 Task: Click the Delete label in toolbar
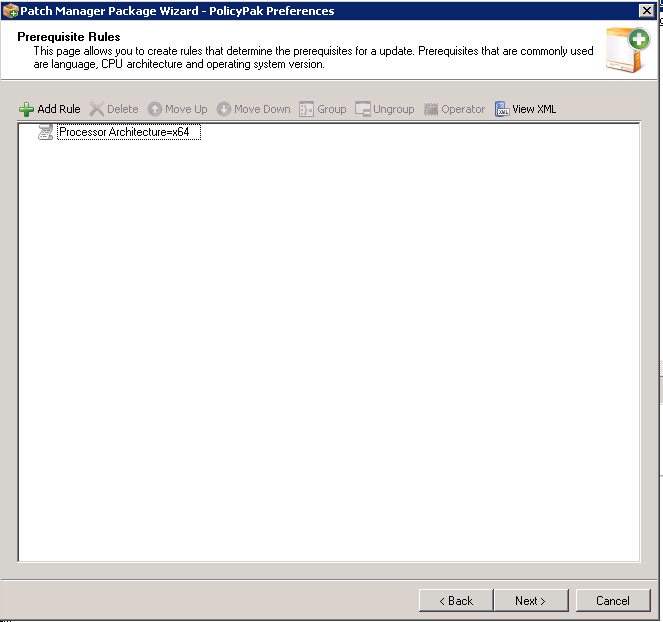(123, 109)
